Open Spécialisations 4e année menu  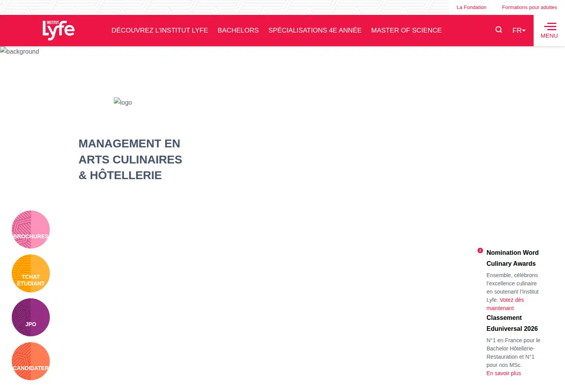(315, 30)
